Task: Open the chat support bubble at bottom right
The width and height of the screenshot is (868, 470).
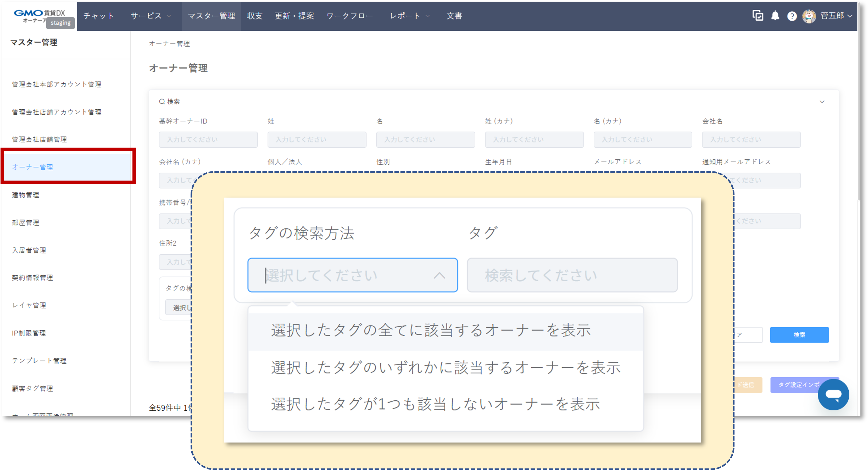Action: 833,395
